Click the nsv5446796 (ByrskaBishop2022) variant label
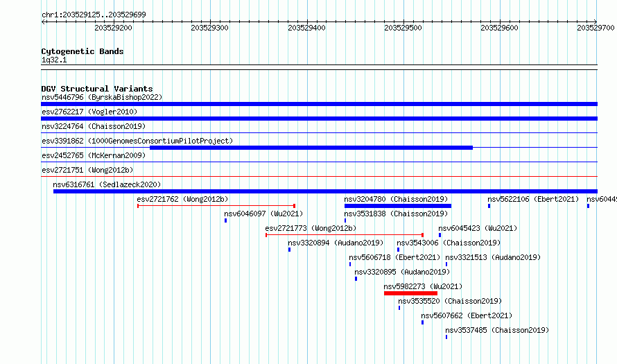This screenshot has width=617, height=364. tap(102, 97)
